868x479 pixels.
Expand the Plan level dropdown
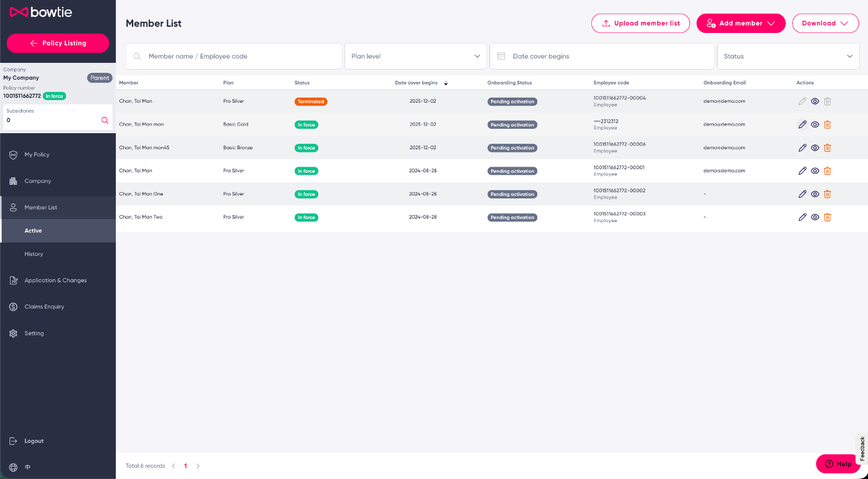point(416,56)
